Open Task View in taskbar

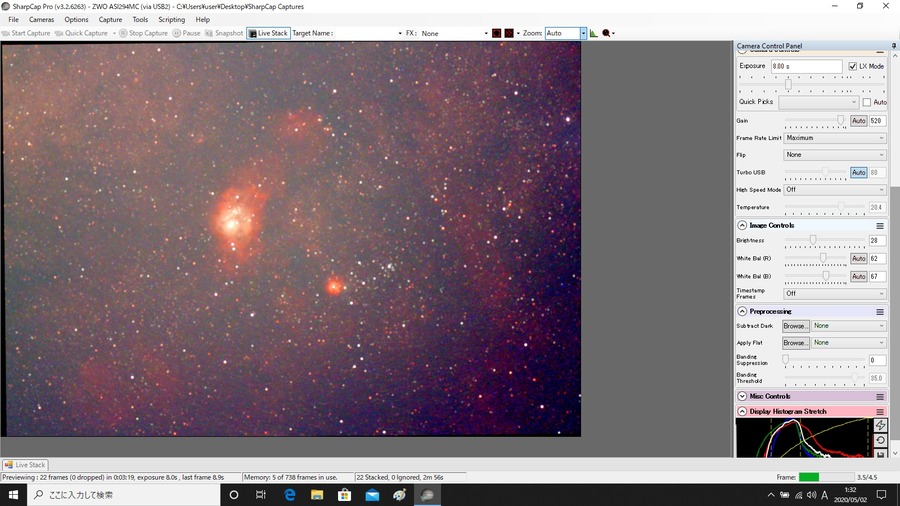[x=261, y=495]
